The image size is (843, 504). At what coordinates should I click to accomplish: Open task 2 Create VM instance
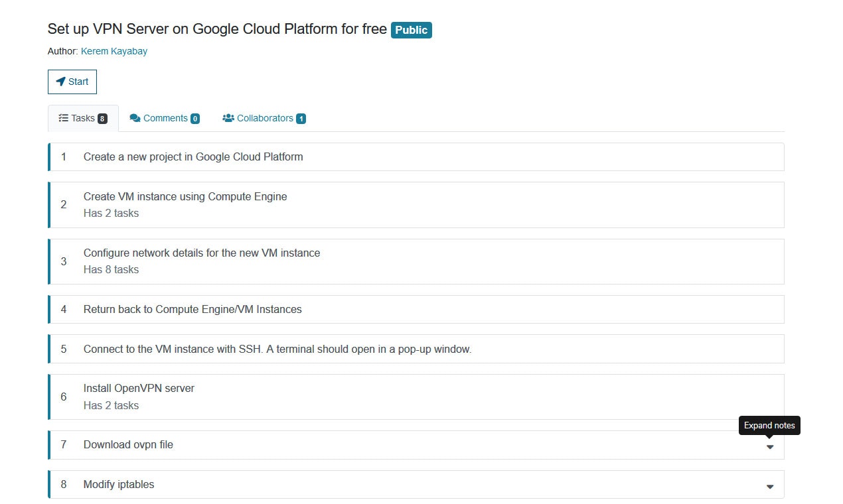[185, 196]
